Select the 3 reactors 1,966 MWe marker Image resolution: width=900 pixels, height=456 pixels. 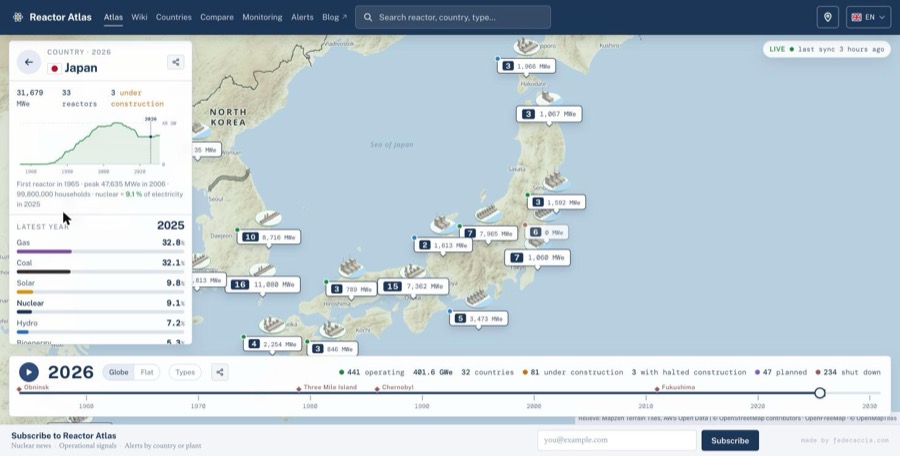tap(526, 66)
